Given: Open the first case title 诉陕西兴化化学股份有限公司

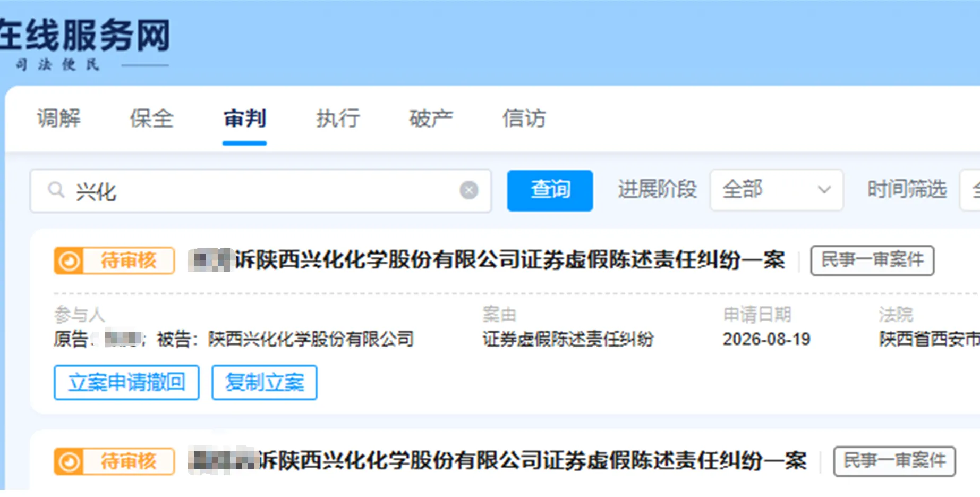Looking at the screenshot, I should click(487, 260).
